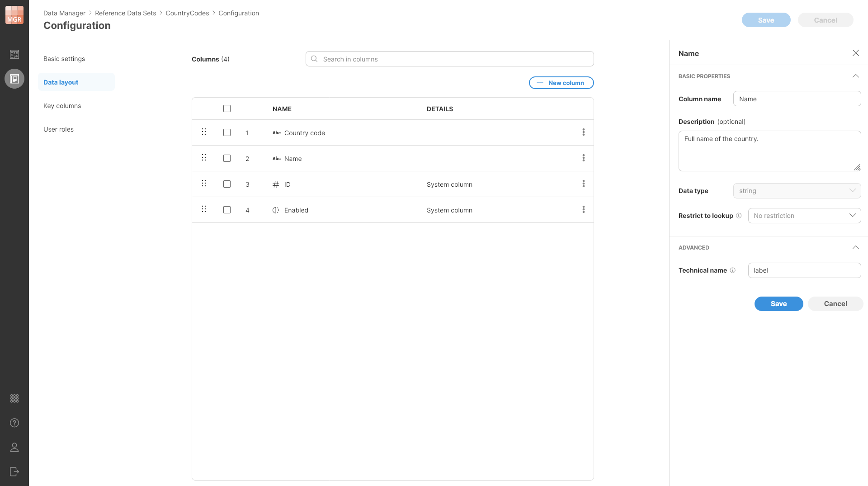Open the User roles section

point(58,129)
